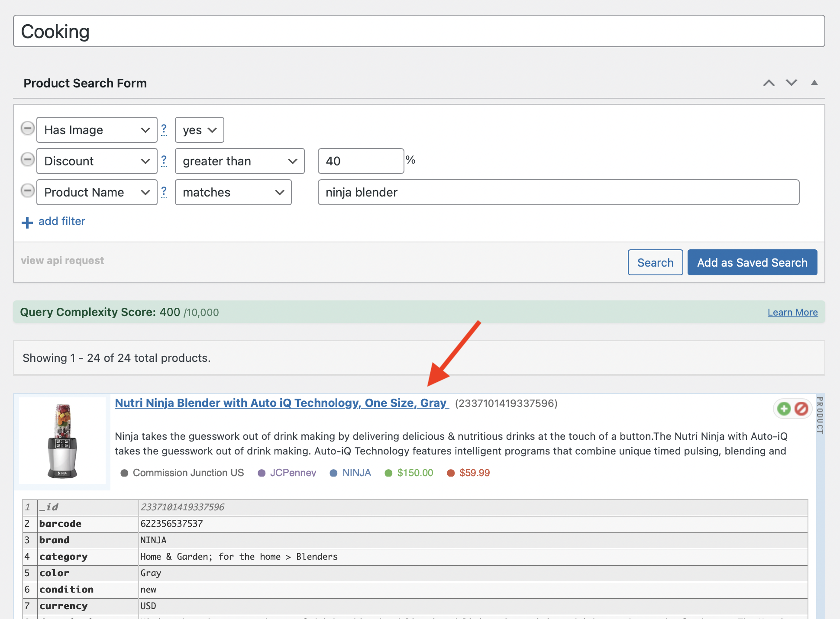Click the condition value new
The width and height of the screenshot is (840, 619).
coord(148,590)
